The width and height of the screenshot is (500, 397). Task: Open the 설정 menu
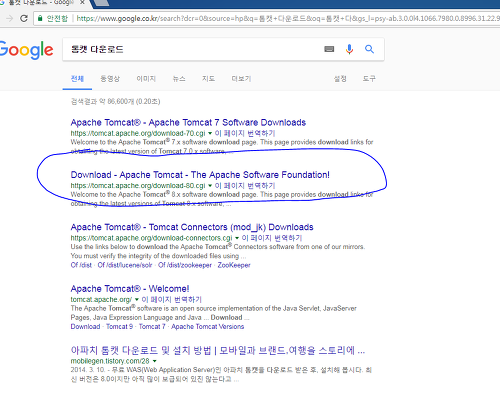coord(340,79)
